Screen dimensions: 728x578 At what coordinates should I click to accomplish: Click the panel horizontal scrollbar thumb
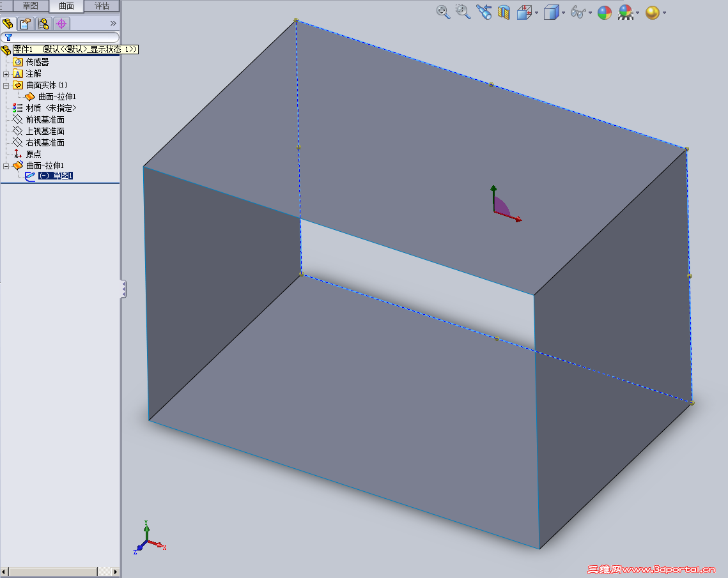pyautogui.click(x=54, y=572)
